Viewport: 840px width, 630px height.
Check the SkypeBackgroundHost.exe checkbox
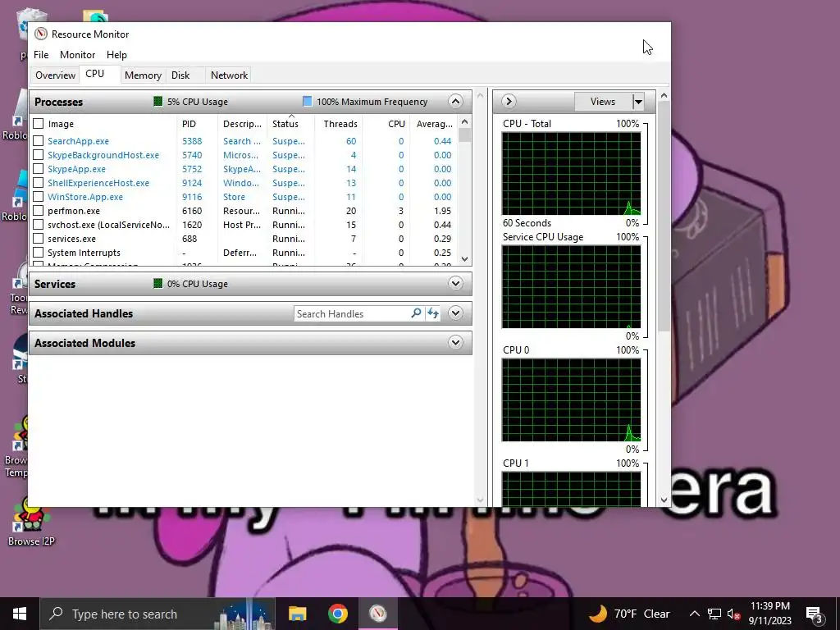pos(39,155)
